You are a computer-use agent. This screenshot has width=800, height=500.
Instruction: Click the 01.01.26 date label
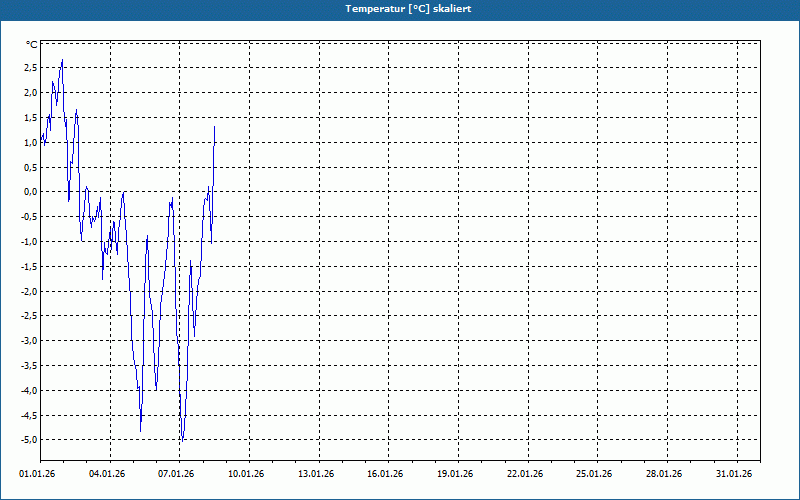point(37,474)
